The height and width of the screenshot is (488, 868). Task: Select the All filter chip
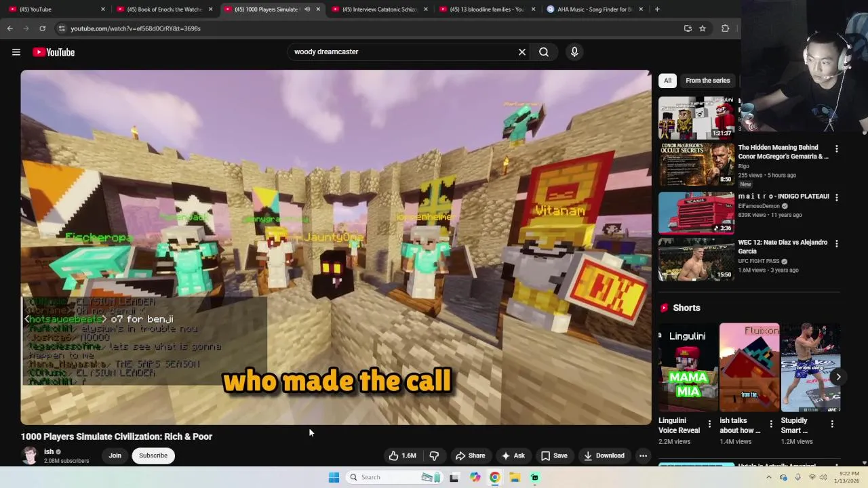667,80
